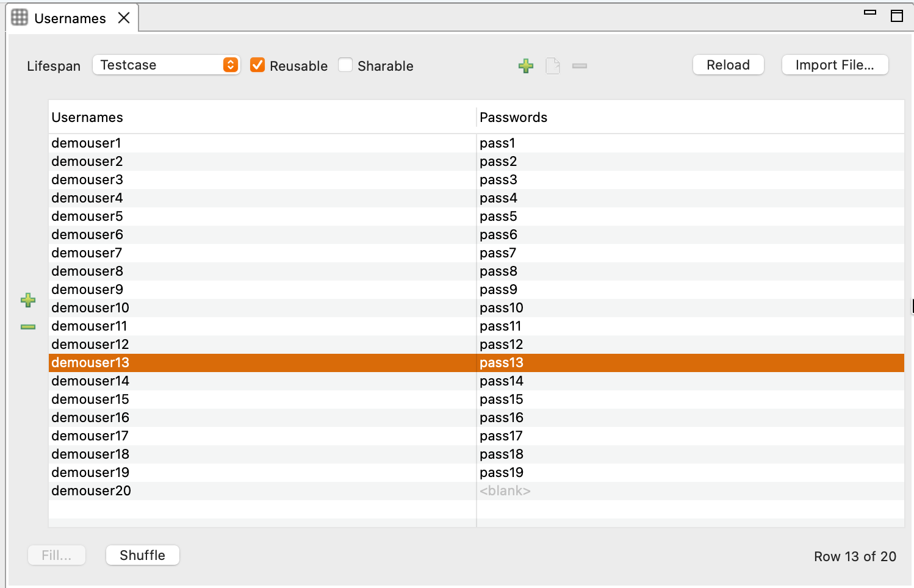Click the Row 13 of 20 status text
Screen dimensions: 914x588
click(x=855, y=556)
